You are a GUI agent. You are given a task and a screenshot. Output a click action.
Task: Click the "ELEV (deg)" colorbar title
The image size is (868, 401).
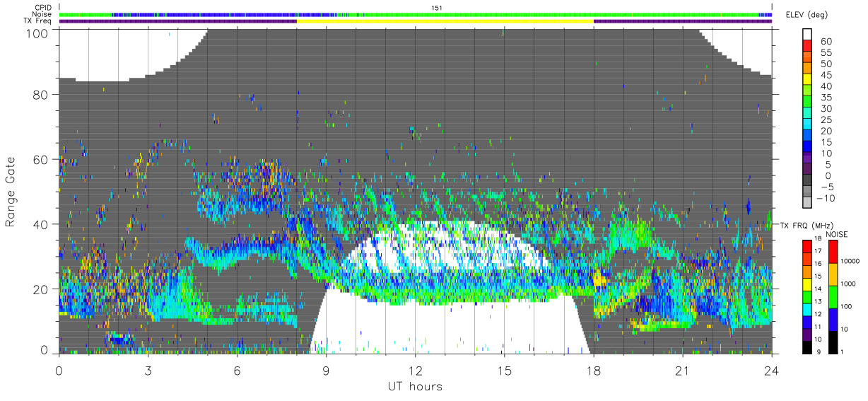click(x=807, y=15)
